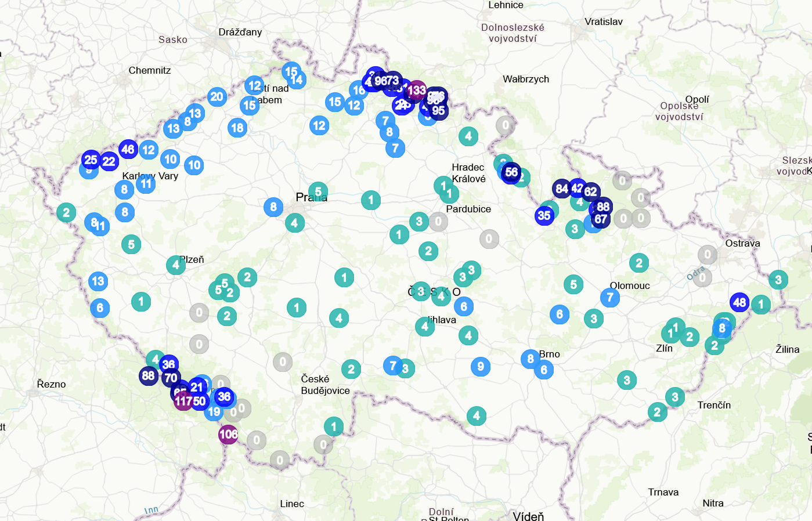This screenshot has width=812, height=521.
Task: Select marker 48 near Ostrava
Action: 739,302
